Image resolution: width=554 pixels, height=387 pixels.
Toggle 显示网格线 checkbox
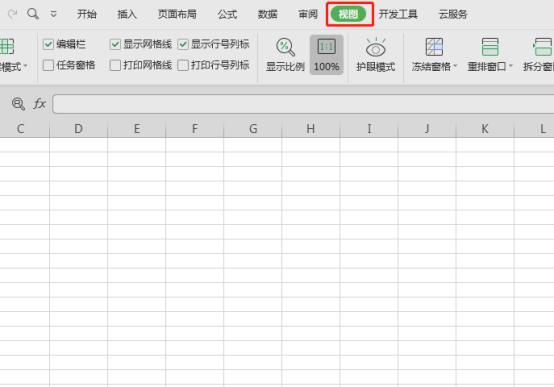115,45
